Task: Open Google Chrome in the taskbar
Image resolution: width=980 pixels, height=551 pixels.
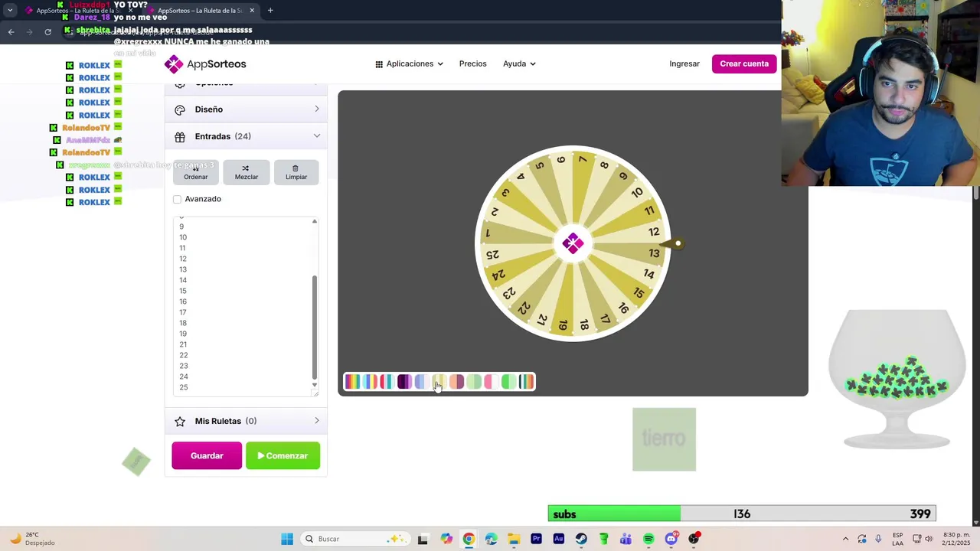Action: point(469,539)
